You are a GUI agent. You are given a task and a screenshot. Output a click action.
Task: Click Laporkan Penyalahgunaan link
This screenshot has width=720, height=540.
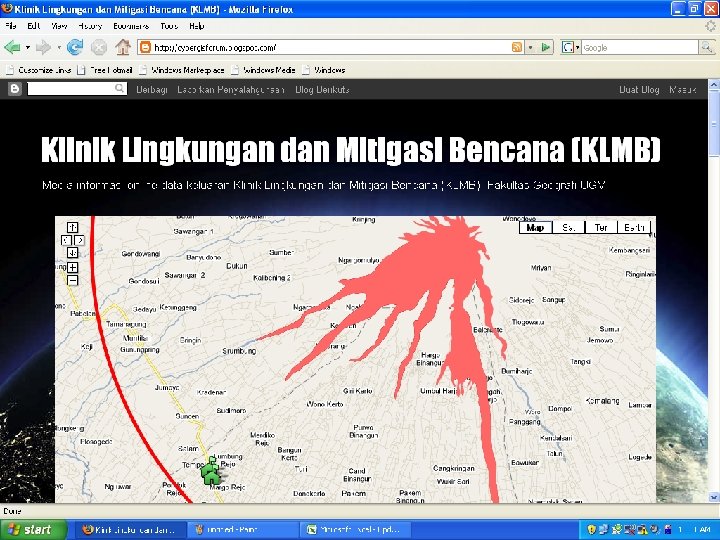click(x=231, y=90)
